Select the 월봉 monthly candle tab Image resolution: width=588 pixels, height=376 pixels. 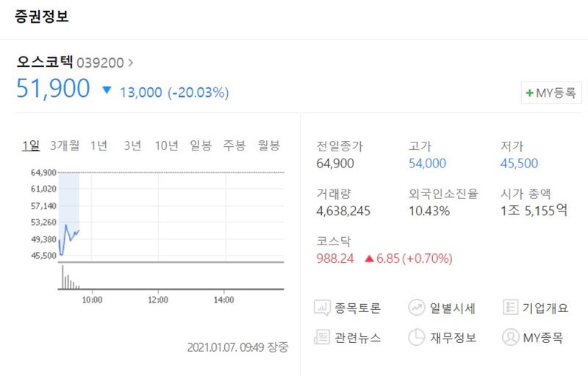click(x=269, y=145)
